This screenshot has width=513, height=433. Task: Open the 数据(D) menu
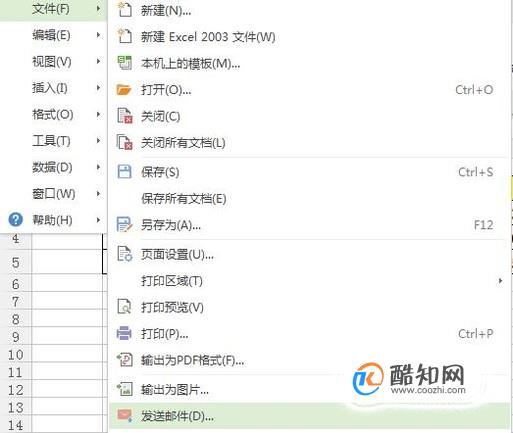pyautogui.click(x=53, y=167)
